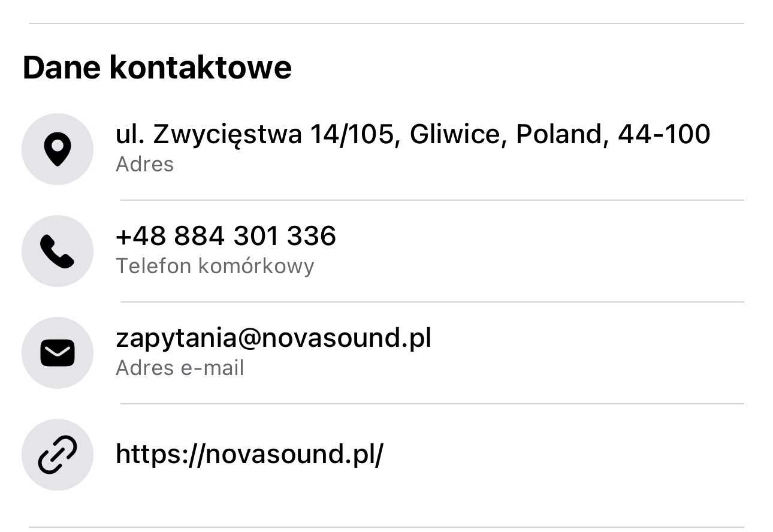Click the "Adres e-mail" label
Screen dimensions: 773x532
[x=180, y=368]
